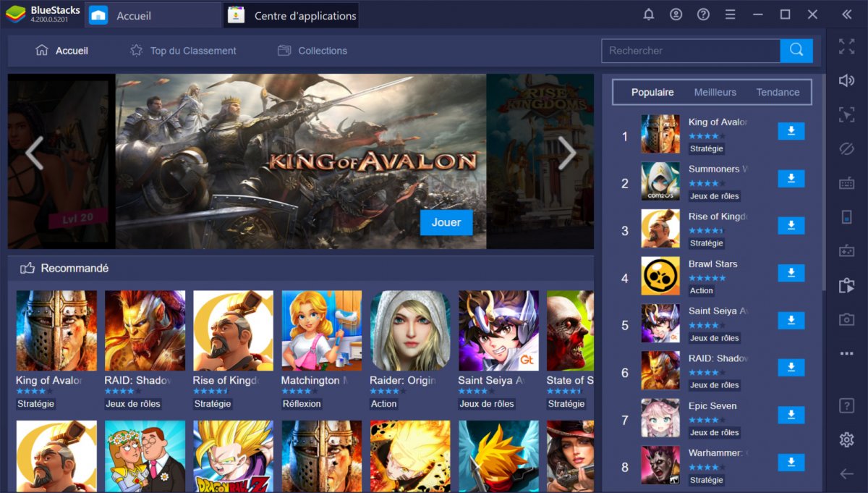
Task: Open the Brawl Stars icon in the ranking
Action: [660, 276]
